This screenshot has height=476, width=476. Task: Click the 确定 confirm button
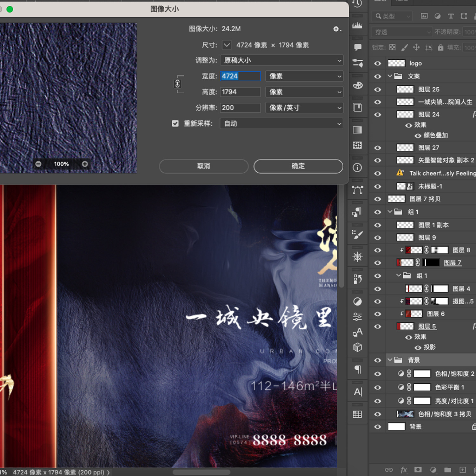(298, 166)
